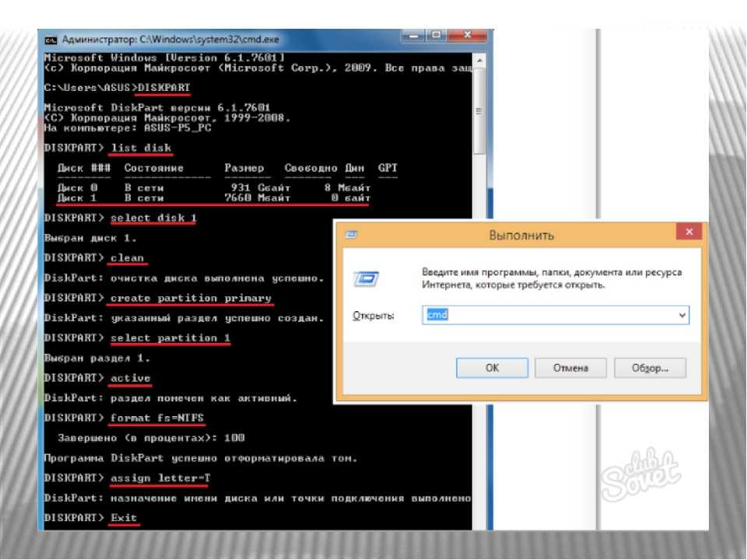Click the 'select disk 1' command
Image resolution: width=747 pixels, height=560 pixels.
[x=153, y=218]
